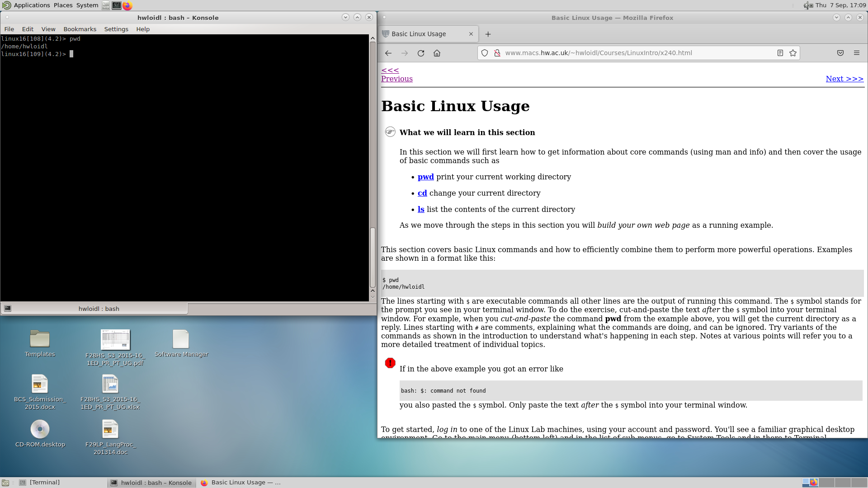The height and width of the screenshot is (488, 868).
Task: Open new tab with plus button
Action: 488,34
